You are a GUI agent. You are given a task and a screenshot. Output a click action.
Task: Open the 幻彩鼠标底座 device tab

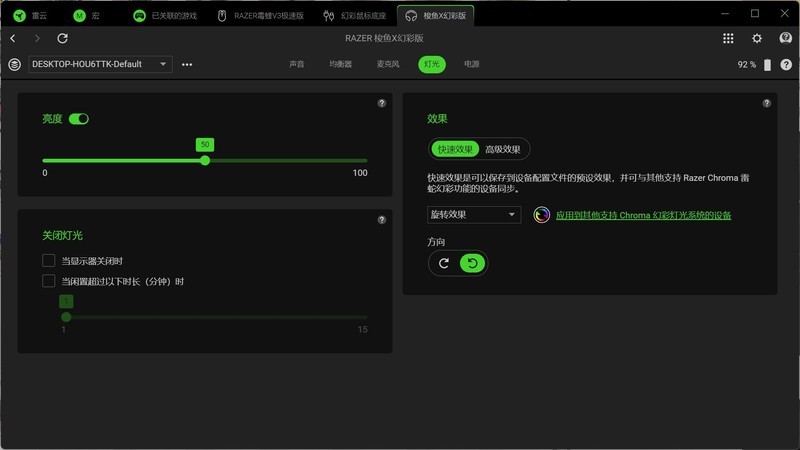[355, 16]
